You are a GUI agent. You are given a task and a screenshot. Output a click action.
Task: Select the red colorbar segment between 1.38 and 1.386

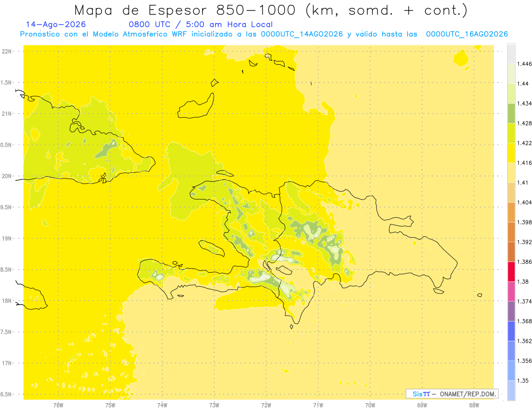click(511, 271)
